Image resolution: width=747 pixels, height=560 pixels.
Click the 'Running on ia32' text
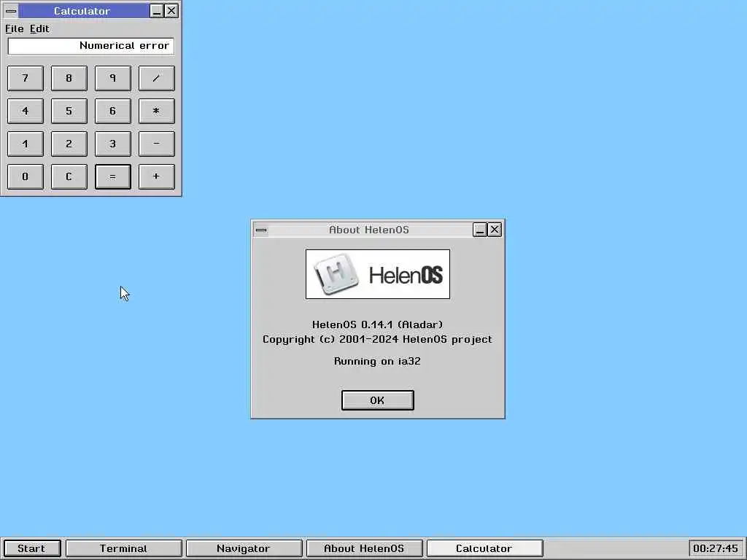[x=378, y=362]
